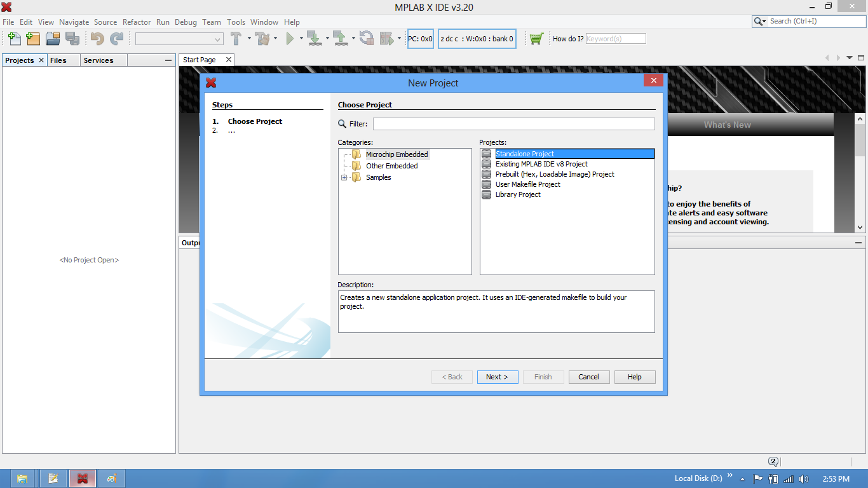The height and width of the screenshot is (488, 868).
Task: Open MPLAB X from Windows taskbar
Action: click(x=83, y=478)
